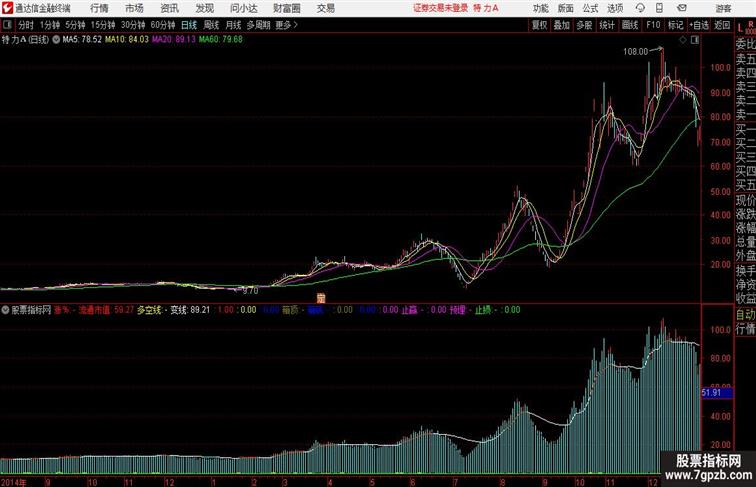Select the 日线 daily period tab
Viewport: 756px width, 487px height.
[189, 25]
